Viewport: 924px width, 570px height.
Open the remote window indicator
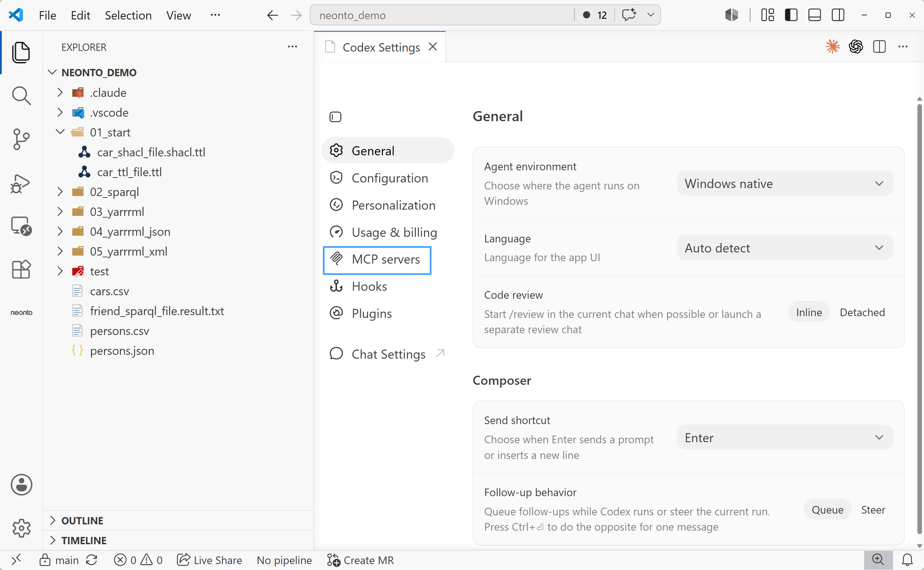pos(16,560)
